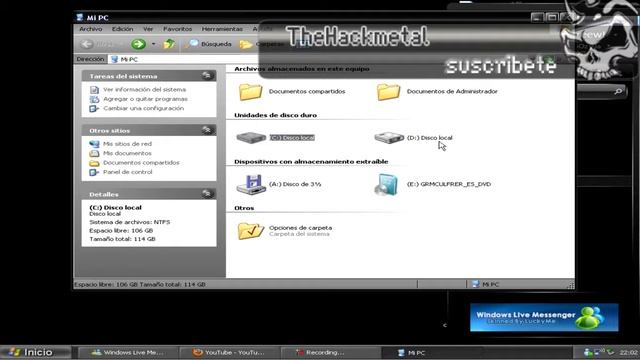
Task: Click the system tray clock
Action: 629,352
